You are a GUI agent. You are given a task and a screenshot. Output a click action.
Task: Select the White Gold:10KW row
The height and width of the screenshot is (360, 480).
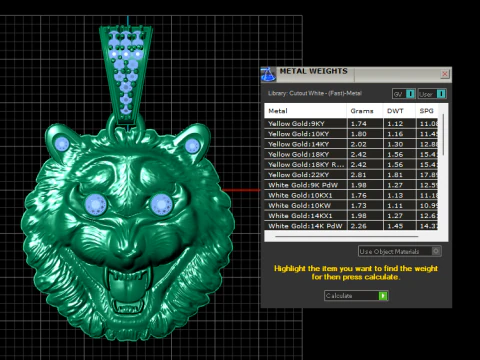pyautogui.click(x=351, y=206)
